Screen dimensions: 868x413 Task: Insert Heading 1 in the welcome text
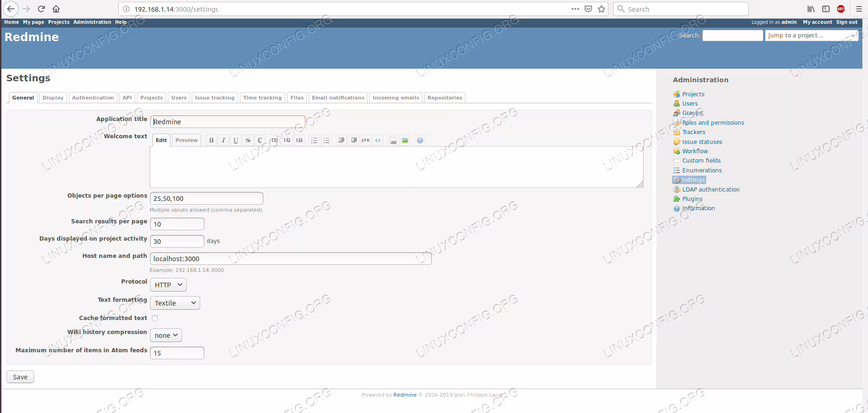[x=275, y=140]
